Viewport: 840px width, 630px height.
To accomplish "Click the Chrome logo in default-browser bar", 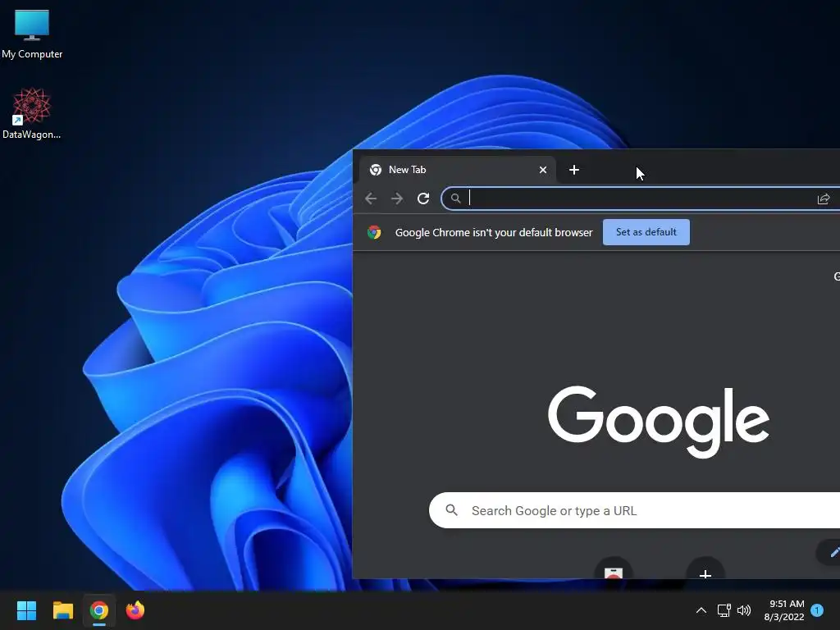I will 374,232.
